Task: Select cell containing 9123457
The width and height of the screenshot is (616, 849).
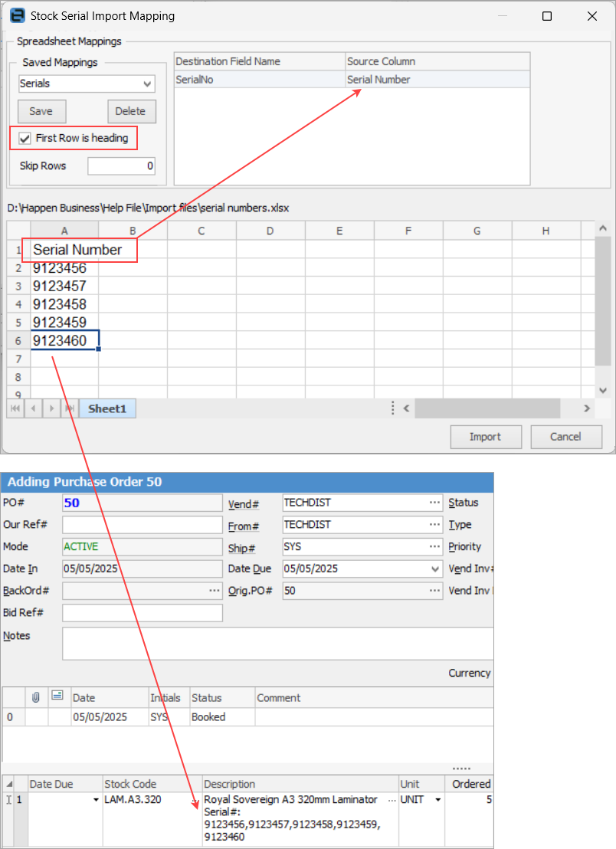Action: coord(64,286)
